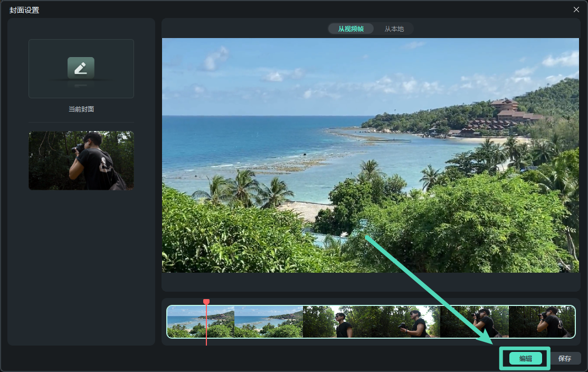Click the 当前封面 label
The height and width of the screenshot is (372, 588).
[x=81, y=109]
